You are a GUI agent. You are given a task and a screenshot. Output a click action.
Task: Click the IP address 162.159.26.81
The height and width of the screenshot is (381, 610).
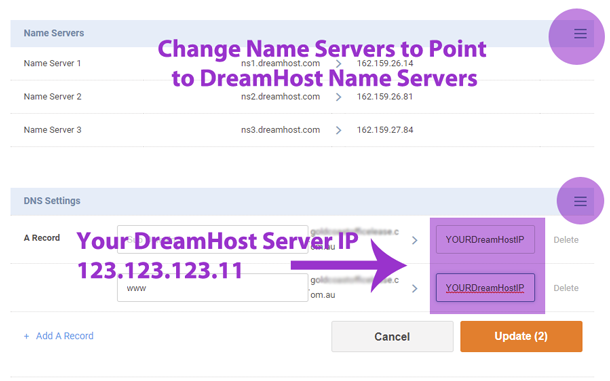click(385, 97)
